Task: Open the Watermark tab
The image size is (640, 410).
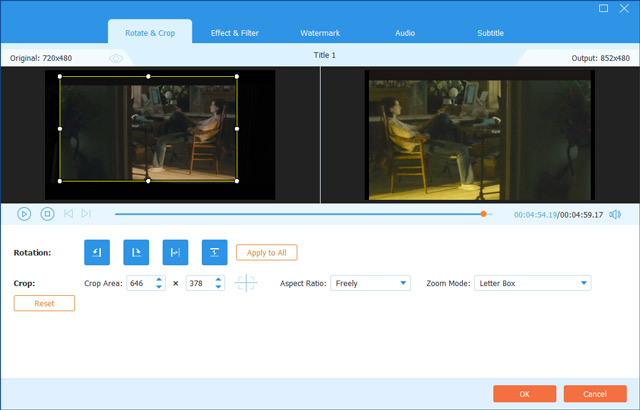Action: click(x=320, y=33)
